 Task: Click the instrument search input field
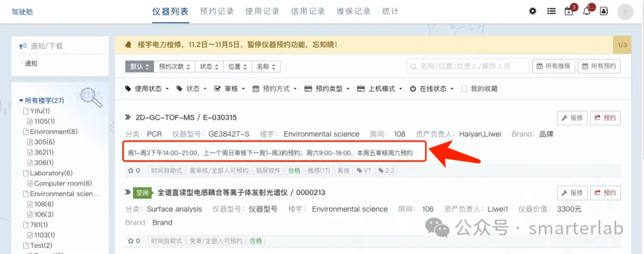click(x=468, y=66)
